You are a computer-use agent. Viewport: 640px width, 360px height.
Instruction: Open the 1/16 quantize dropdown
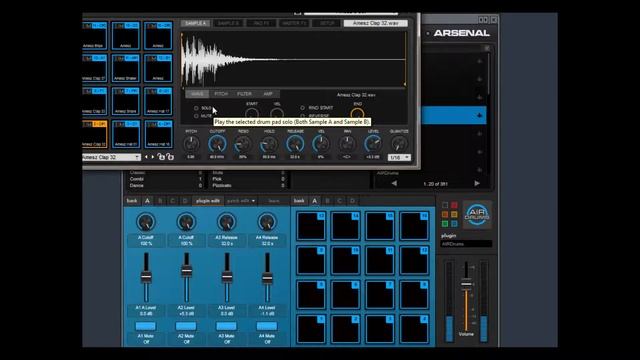(399, 158)
